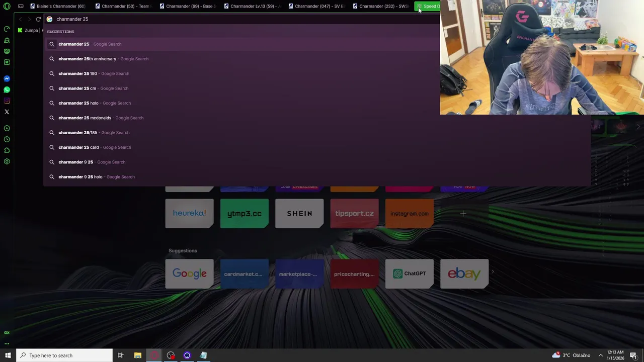Viewport: 644px width, 362px height.
Task: Open the pricecharting suggestion tile
Action: (354, 274)
